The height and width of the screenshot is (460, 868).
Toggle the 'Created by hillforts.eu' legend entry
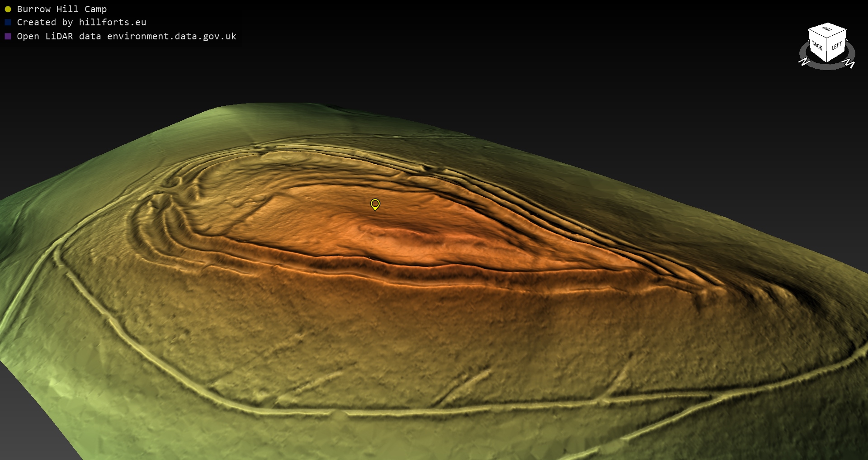pyautogui.click(x=81, y=22)
